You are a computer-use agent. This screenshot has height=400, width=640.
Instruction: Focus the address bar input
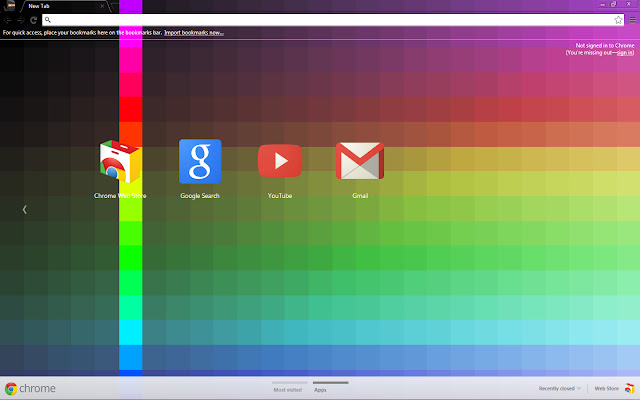333,20
